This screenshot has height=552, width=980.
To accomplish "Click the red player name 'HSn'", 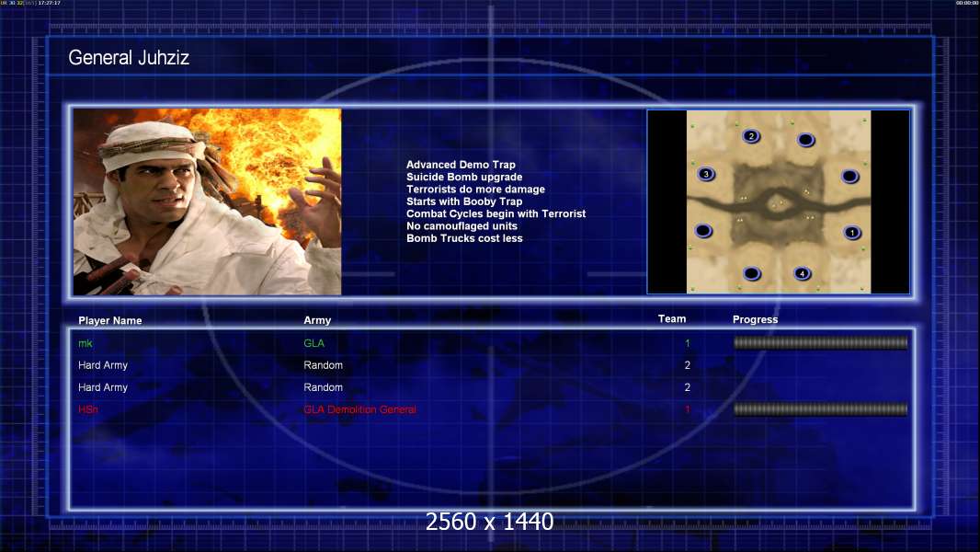I will coord(88,409).
